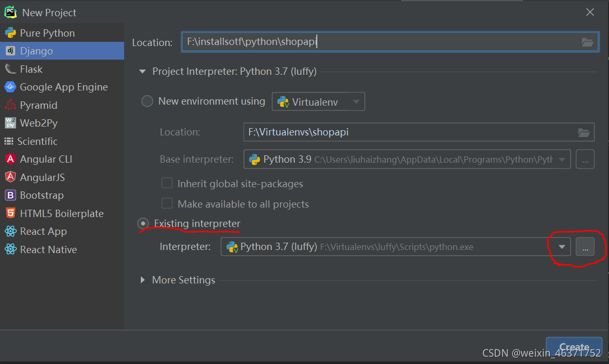Switch to the Web2Py project type
The image size is (609, 364).
point(12,123)
